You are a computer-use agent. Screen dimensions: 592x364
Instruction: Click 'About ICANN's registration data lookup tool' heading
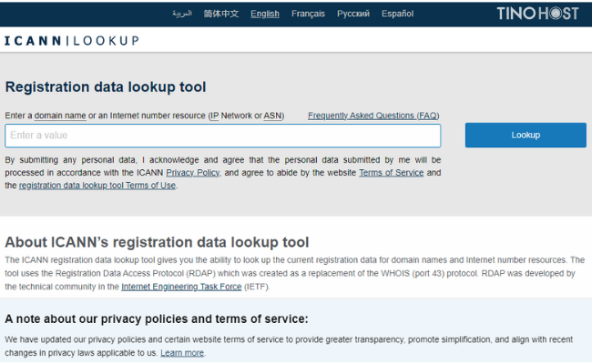pyautogui.click(x=157, y=242)
